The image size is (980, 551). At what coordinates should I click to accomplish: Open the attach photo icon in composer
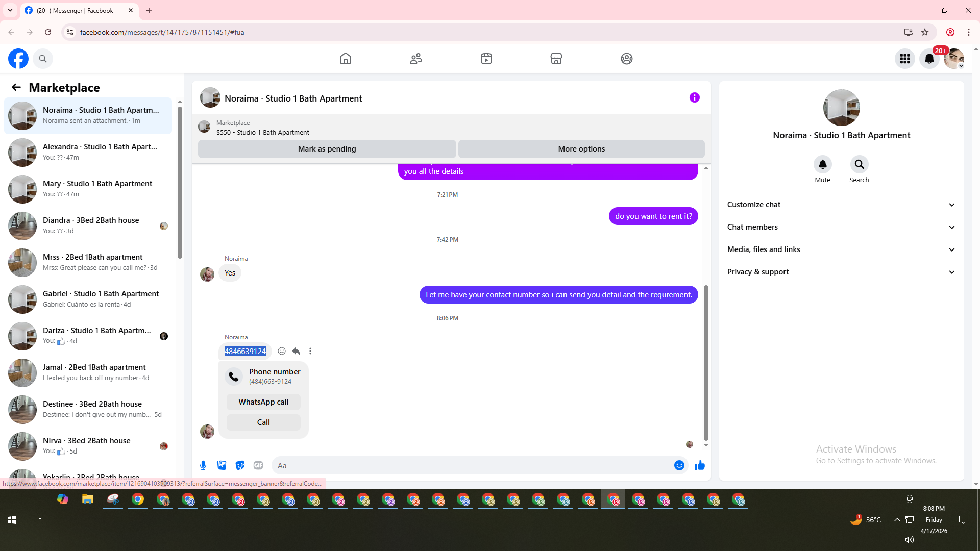click(222, 465)
